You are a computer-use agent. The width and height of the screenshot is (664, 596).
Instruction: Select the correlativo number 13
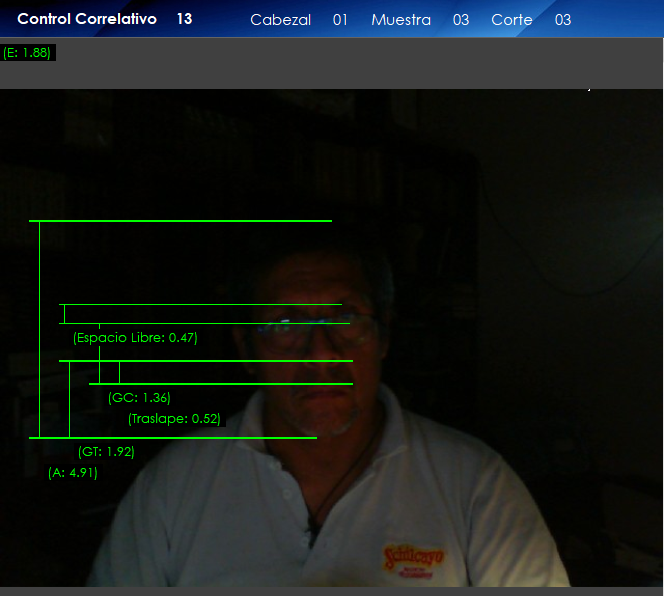[184, 19]
